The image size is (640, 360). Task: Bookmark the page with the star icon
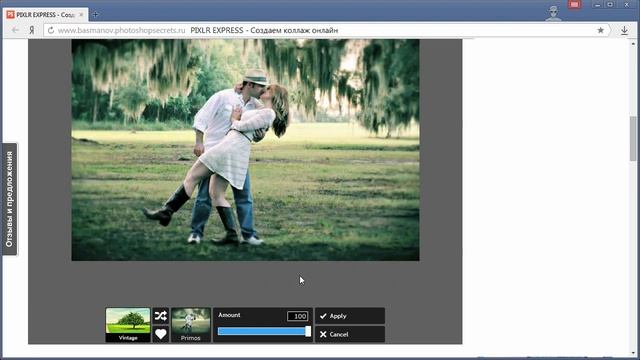click(600, 30)
